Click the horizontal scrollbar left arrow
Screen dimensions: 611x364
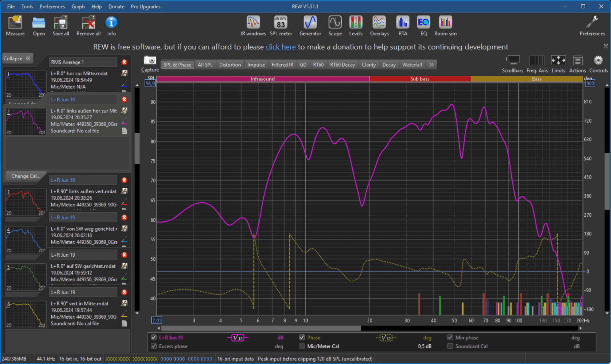point(158,328)
